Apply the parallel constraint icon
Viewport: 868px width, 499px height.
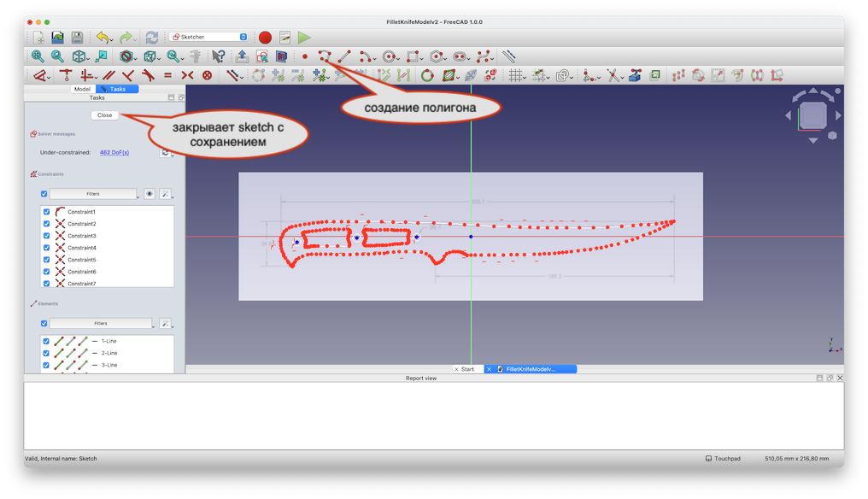[x=109, y=76]
